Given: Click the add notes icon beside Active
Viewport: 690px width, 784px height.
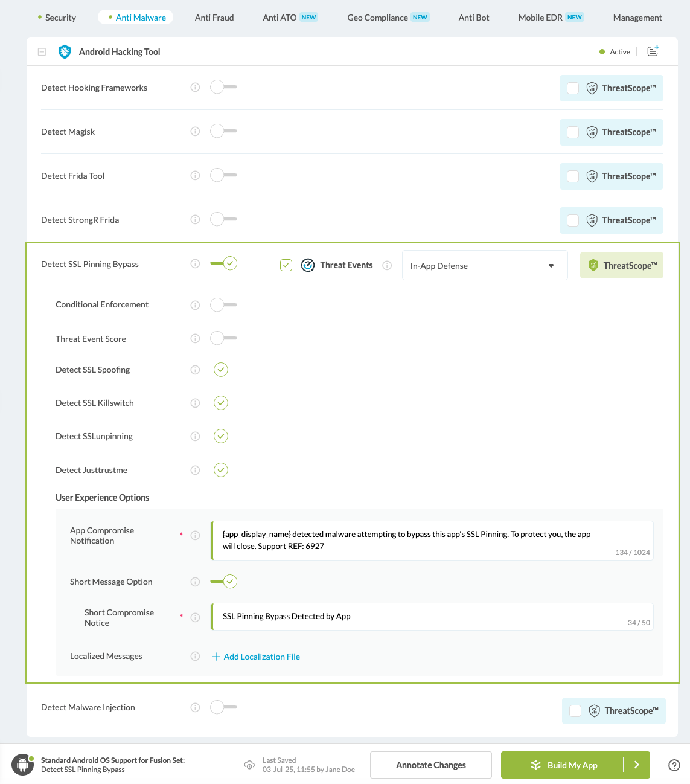Looking at the screenshot, I should click(x=653, y=51).
